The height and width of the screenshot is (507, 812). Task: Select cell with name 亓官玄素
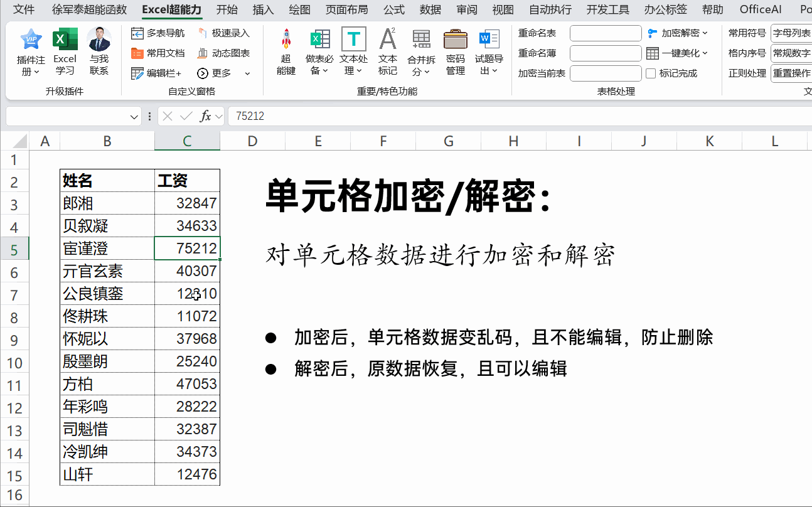107,271
